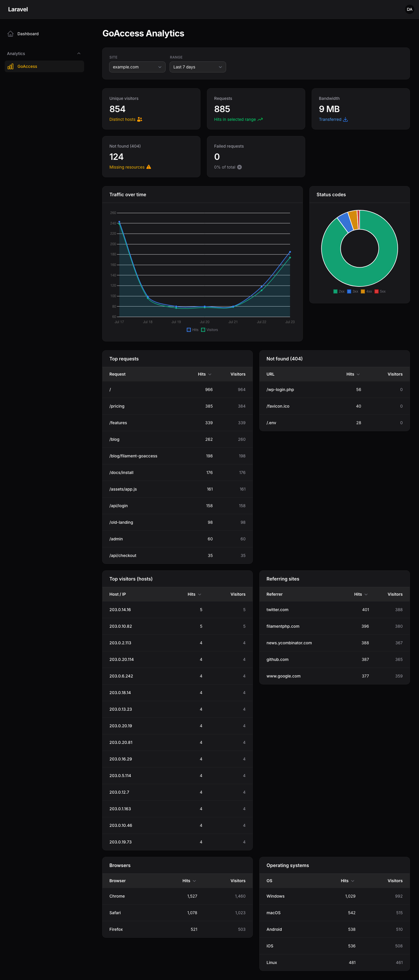Select the news.ycombinator.com referrer row
Image resolution: width=419 pixels, height=980 pixels.
pyautogui.click(x=335, y=643)
